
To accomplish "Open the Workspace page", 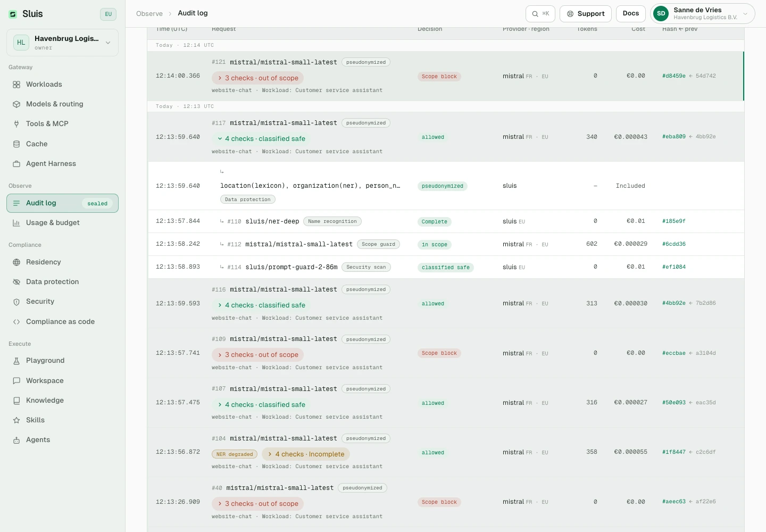I will 62,381.
